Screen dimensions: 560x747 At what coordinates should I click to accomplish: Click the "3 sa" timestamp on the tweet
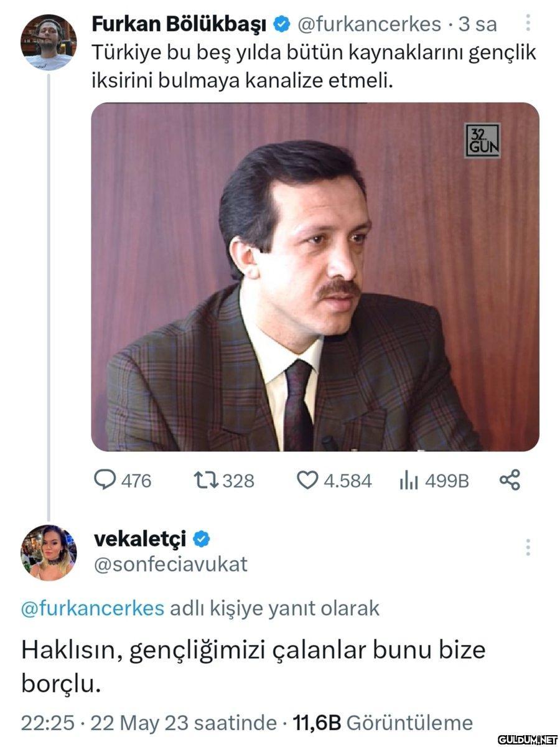point(478,24)
